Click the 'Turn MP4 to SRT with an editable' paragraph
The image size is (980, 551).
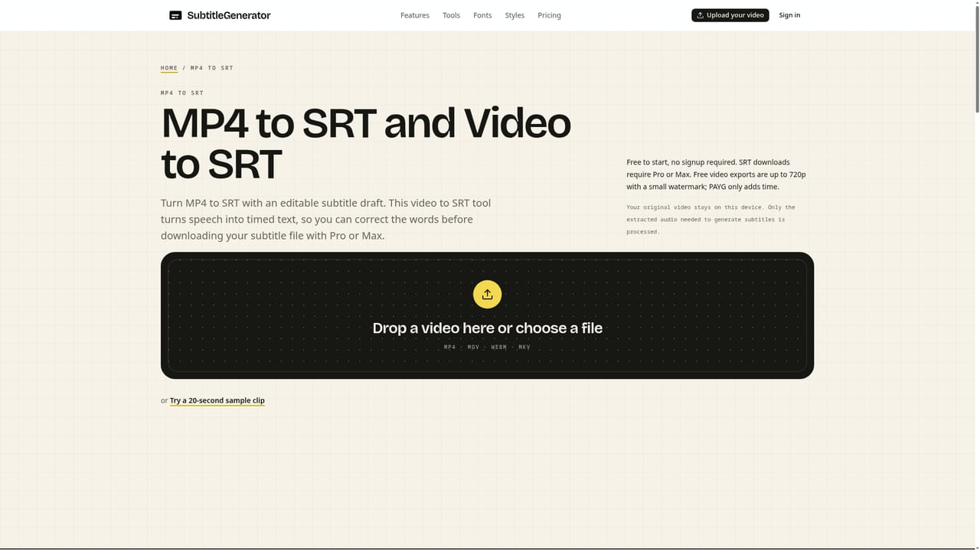326,220
